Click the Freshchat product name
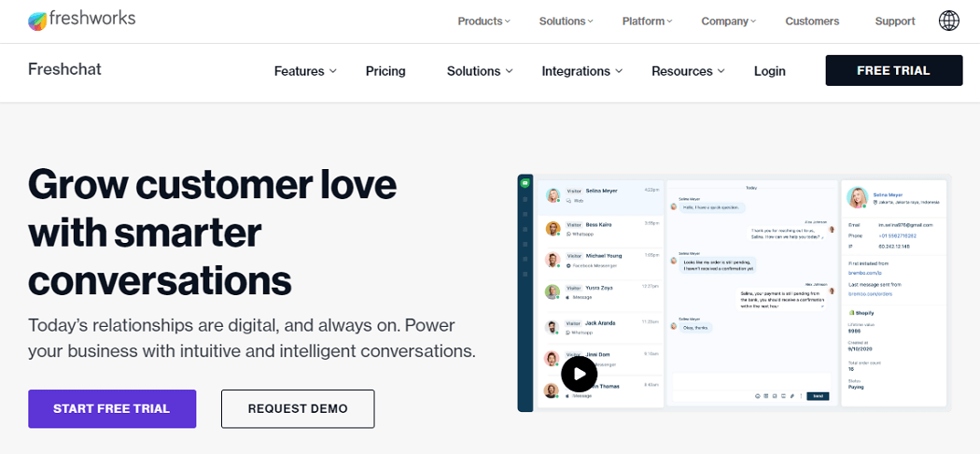 pyautogui.click(x=64, y=69)
